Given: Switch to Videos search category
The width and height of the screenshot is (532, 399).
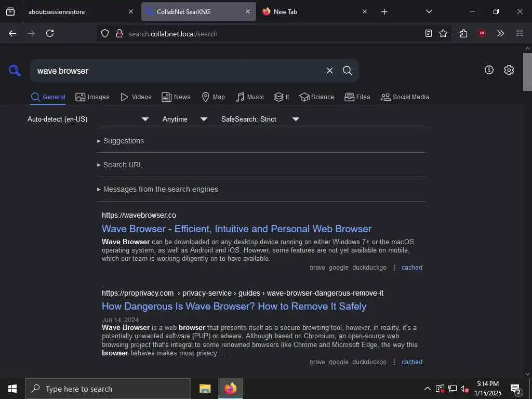Looking at the screenshot, I should pyautogui.click(x=136, y=97).
